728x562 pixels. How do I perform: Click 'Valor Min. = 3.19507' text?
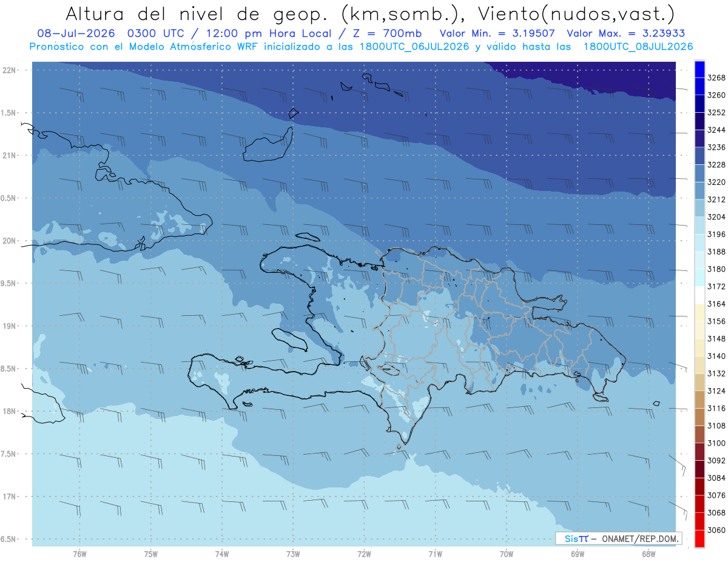click(499, 33)
